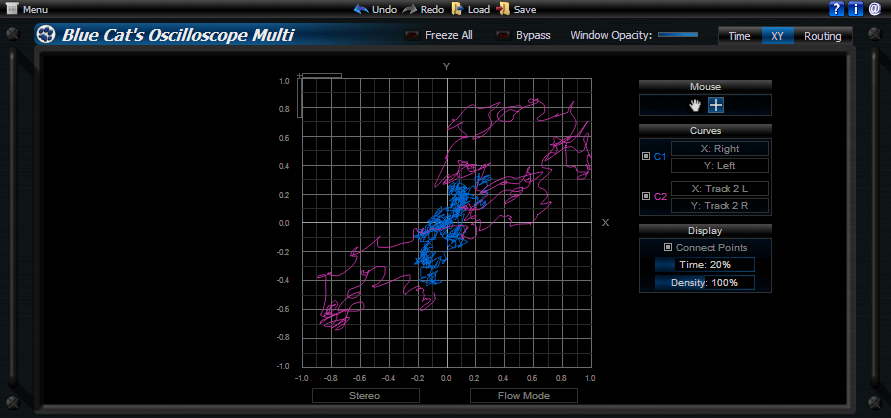Click the Curves panel header
This screenshot has height=418, width=891.
[705, 130]
